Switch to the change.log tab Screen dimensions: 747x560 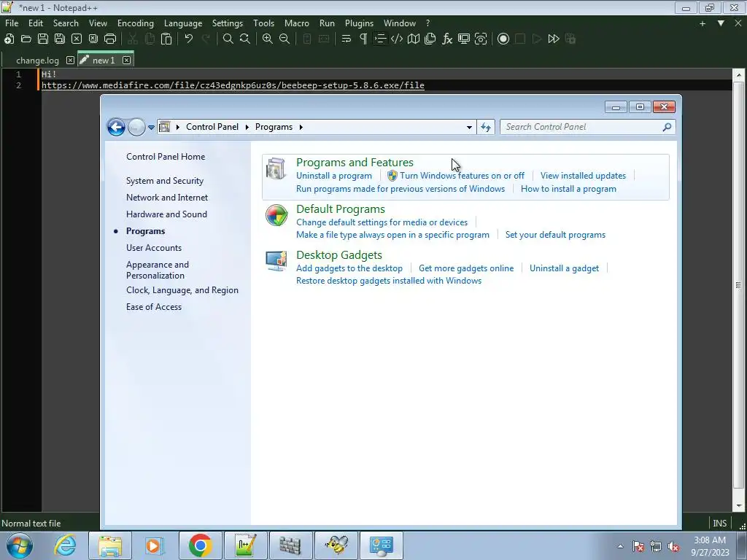tap(37, 61)
